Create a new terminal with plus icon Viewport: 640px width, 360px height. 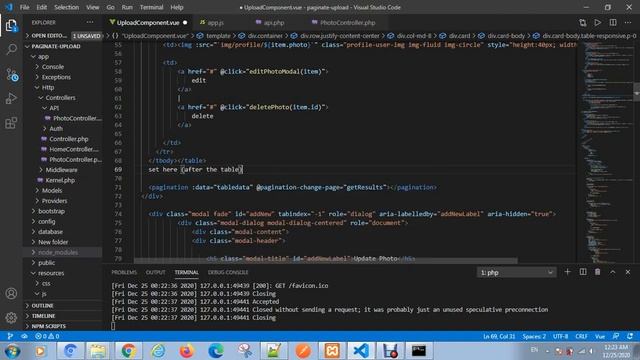click(567, 272)
